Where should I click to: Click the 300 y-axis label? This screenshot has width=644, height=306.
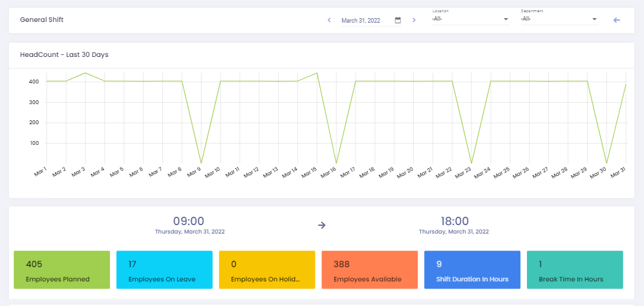(34, 102)
